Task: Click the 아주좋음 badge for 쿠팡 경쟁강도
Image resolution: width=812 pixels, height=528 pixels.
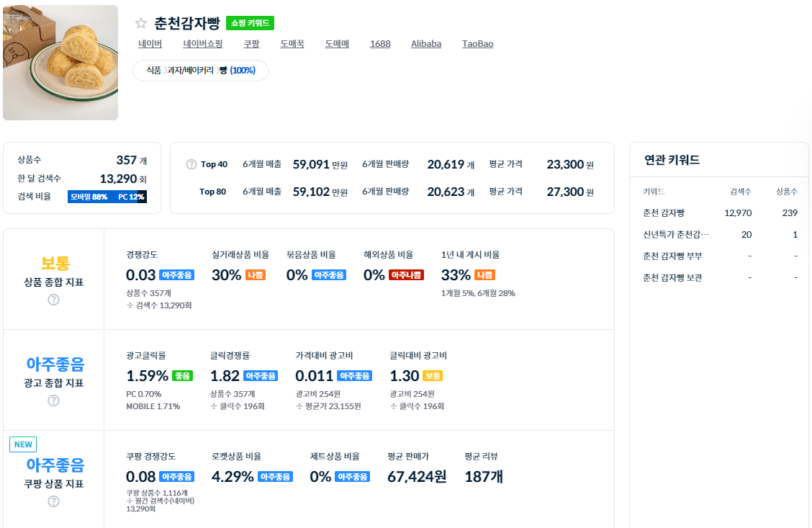Action: tap(176, 477)
